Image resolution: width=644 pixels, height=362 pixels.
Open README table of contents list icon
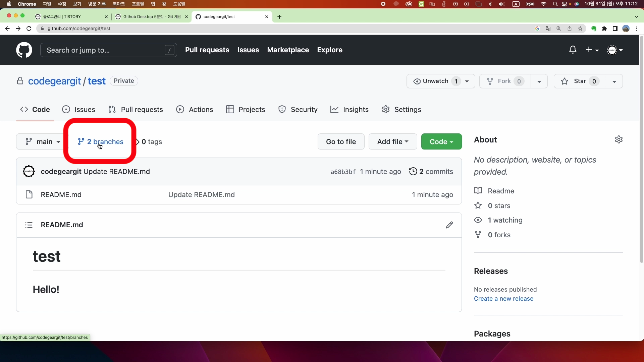click(29, 225)
